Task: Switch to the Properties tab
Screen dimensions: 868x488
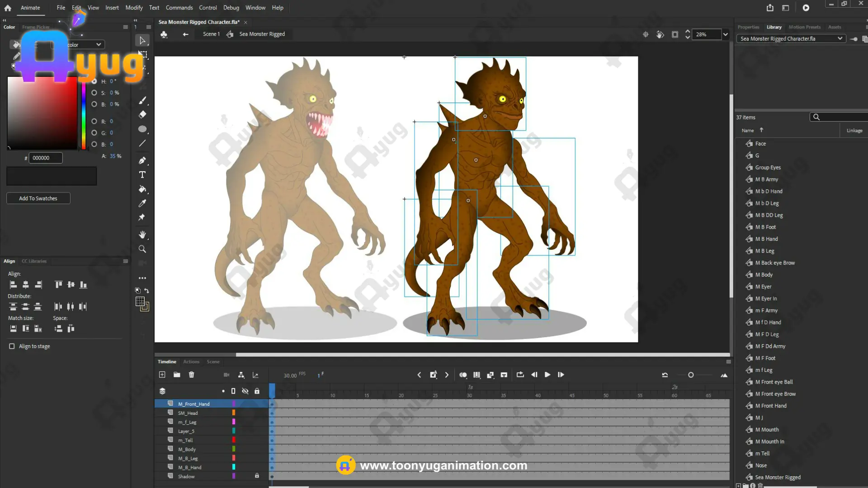Action: [x=748, y=27]
